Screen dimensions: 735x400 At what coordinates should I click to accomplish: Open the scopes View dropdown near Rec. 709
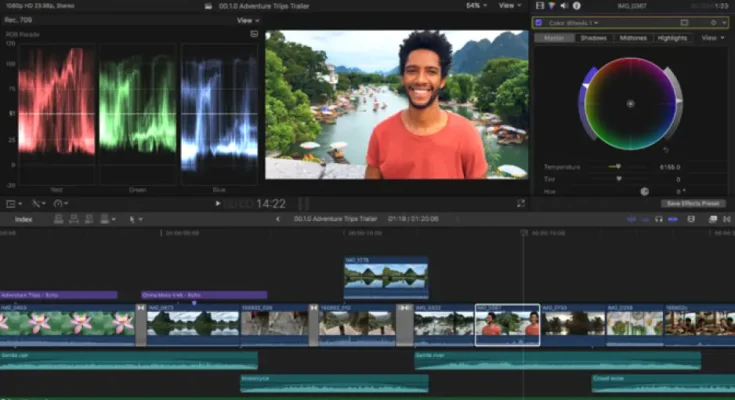coord(248,20)
